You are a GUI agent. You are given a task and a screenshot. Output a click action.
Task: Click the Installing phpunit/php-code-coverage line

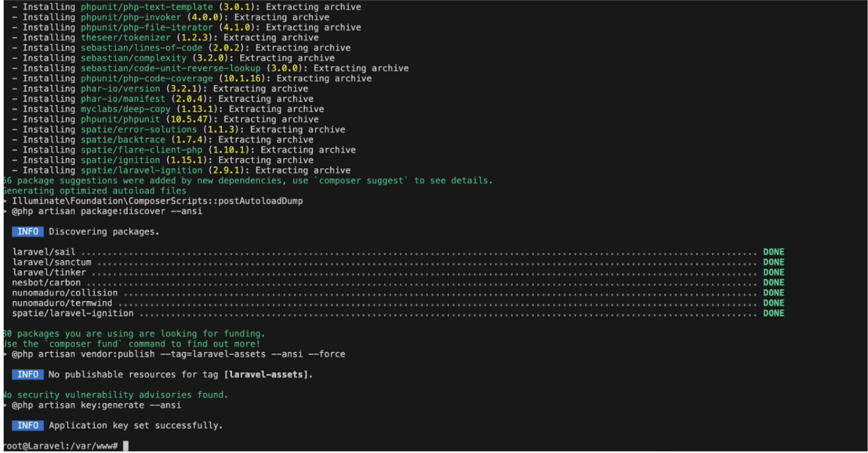(x=191, y=78)
